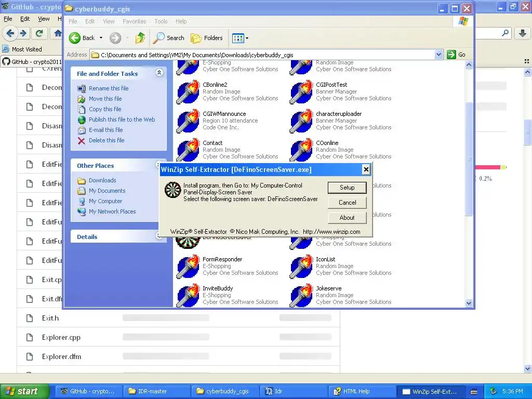Screen dimensions: 532x399
Task: Click scroll down arrow in Explorer file list
Action: 469,303
